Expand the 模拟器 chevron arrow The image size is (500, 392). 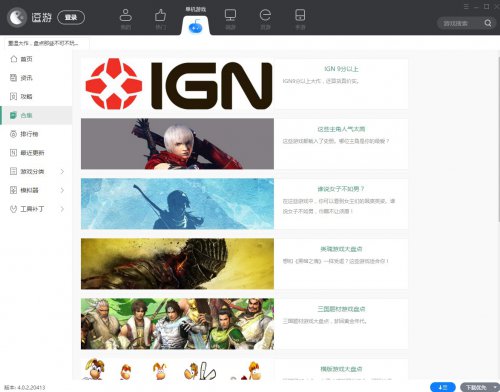coord(62,190)
